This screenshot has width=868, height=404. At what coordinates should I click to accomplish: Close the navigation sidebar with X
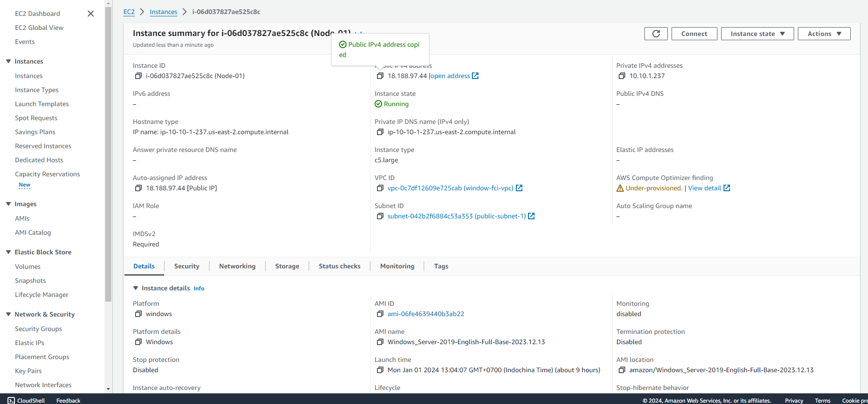click(x=91, y=14)
